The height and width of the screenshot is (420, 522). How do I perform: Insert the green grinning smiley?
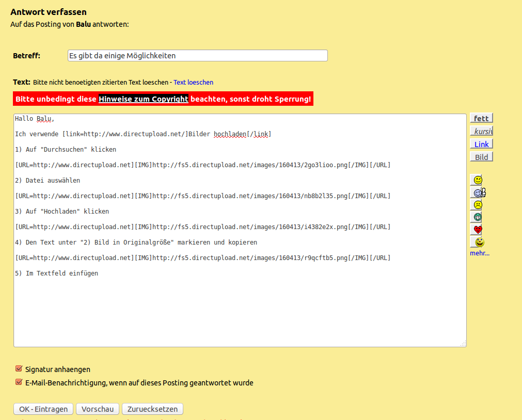point(478,217)
